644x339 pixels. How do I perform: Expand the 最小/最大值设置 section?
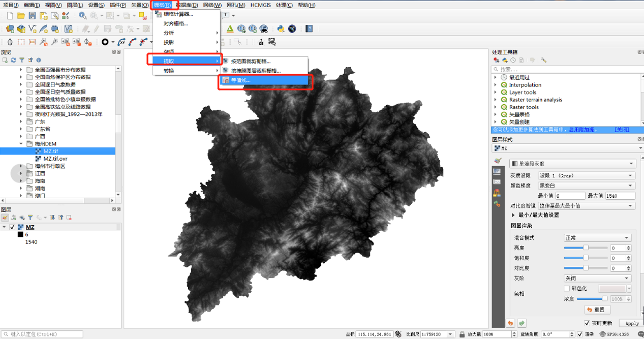[514, 215]
